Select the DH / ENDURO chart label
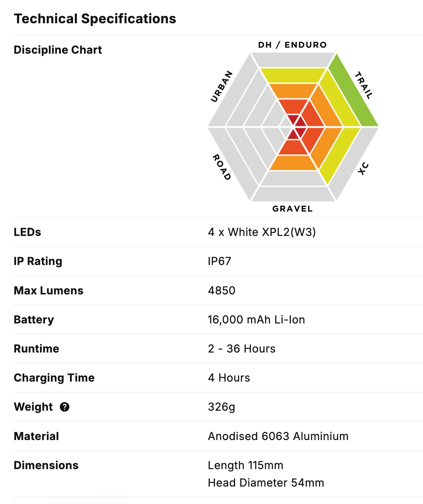Screen dimensions: 423x504 pyautogui.click(x=292, y=45)
